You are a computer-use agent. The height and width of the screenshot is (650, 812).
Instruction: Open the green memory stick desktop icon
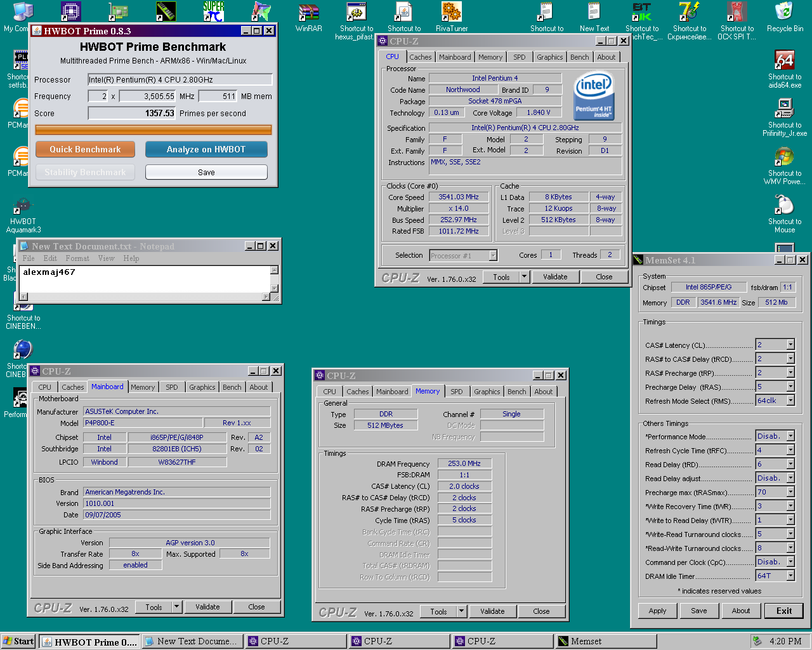166,11
